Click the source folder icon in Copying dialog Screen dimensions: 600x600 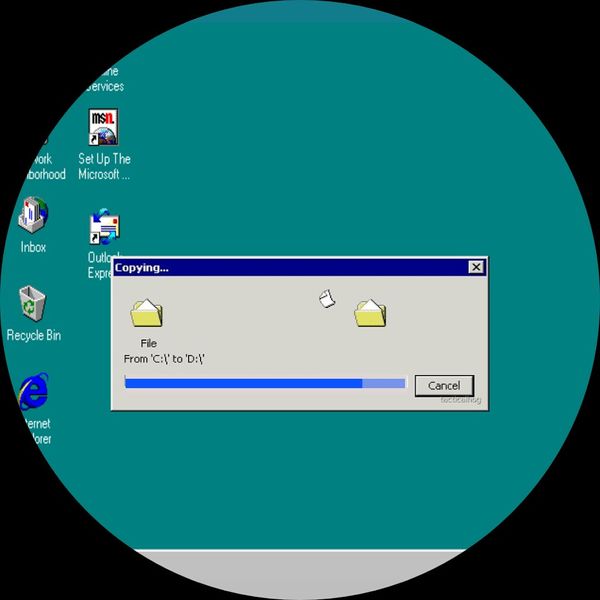pyautogui.click(x=147, y=313)
